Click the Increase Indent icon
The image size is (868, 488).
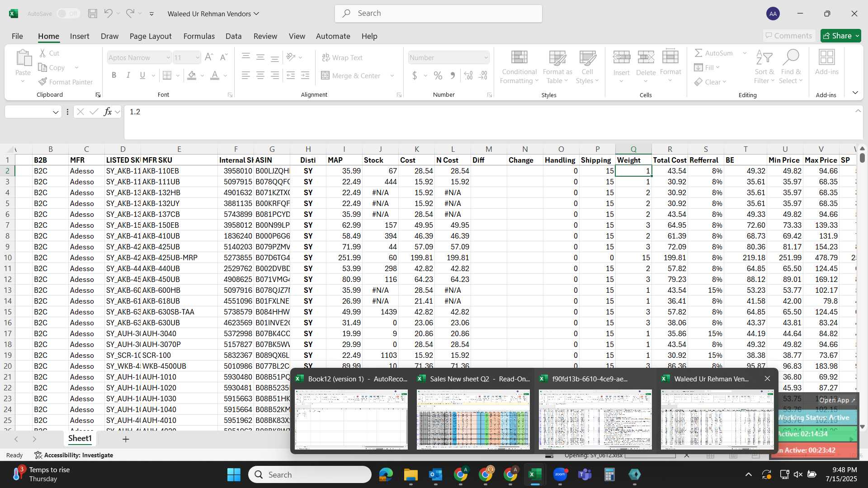(305, 75)
